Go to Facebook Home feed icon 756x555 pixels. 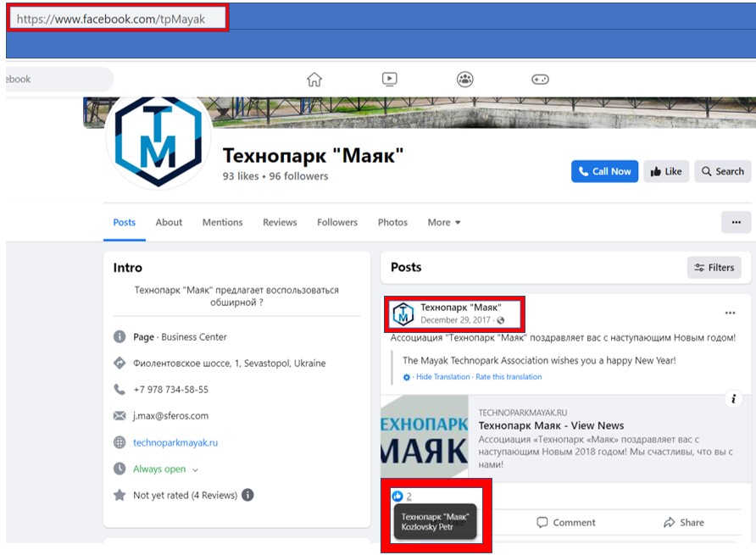coord(314,79)
